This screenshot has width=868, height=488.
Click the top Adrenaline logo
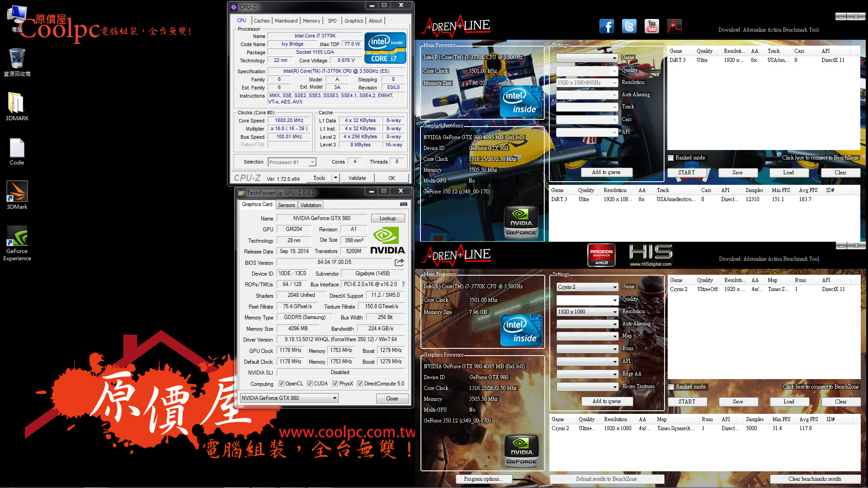[456, 26]
